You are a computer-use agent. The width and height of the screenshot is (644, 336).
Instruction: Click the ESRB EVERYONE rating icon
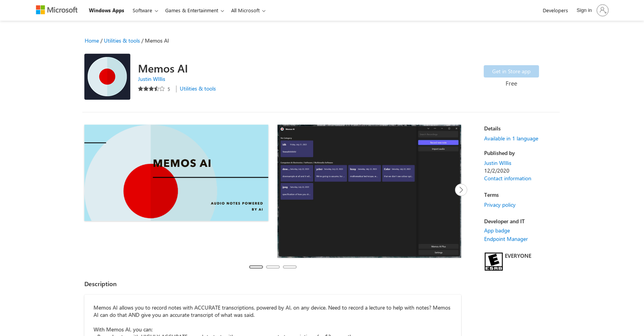(x=493, y=261)
